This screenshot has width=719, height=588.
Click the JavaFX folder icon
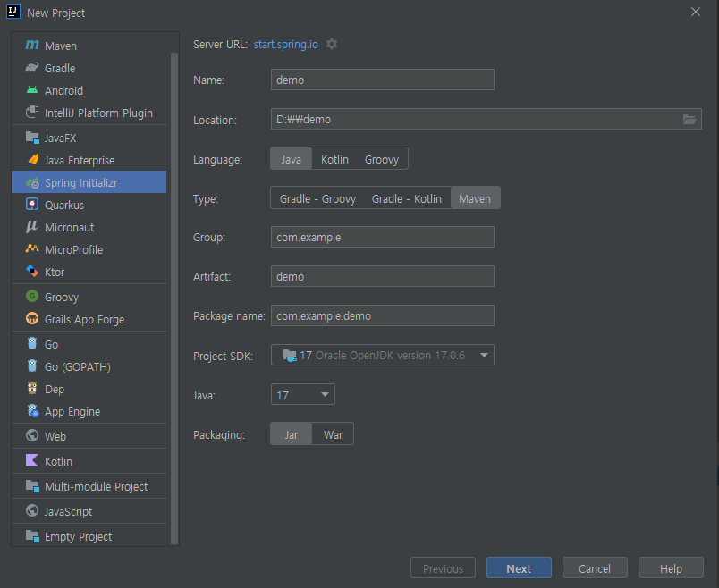point(32,138)
